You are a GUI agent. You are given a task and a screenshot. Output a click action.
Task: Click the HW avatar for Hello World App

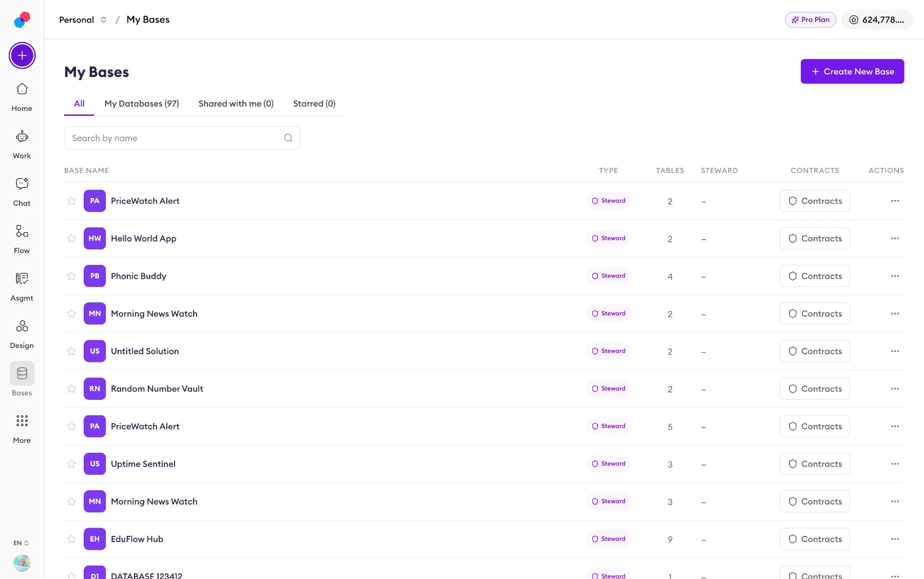click(95, 238)
